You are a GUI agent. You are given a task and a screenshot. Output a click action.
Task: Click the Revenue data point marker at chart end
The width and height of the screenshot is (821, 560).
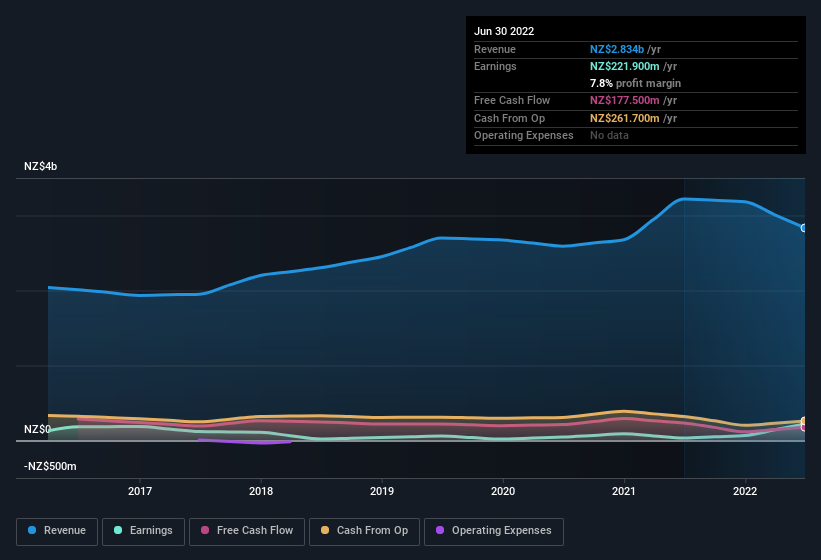tap(804, 228)
